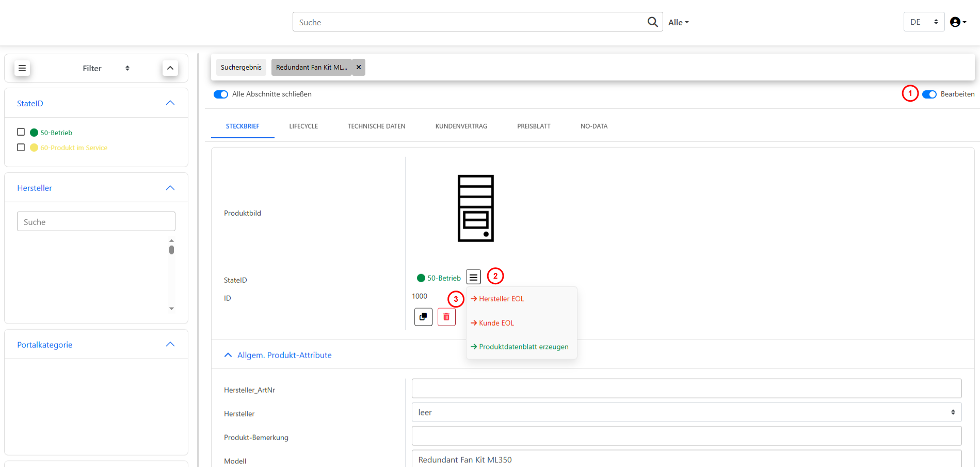Screen dimensions: 980x467
Task: Click the server product image
Action: point(475,208)
